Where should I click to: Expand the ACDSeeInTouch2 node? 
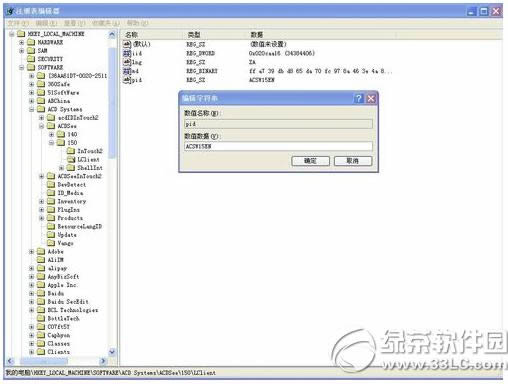[x=42, y=176]
